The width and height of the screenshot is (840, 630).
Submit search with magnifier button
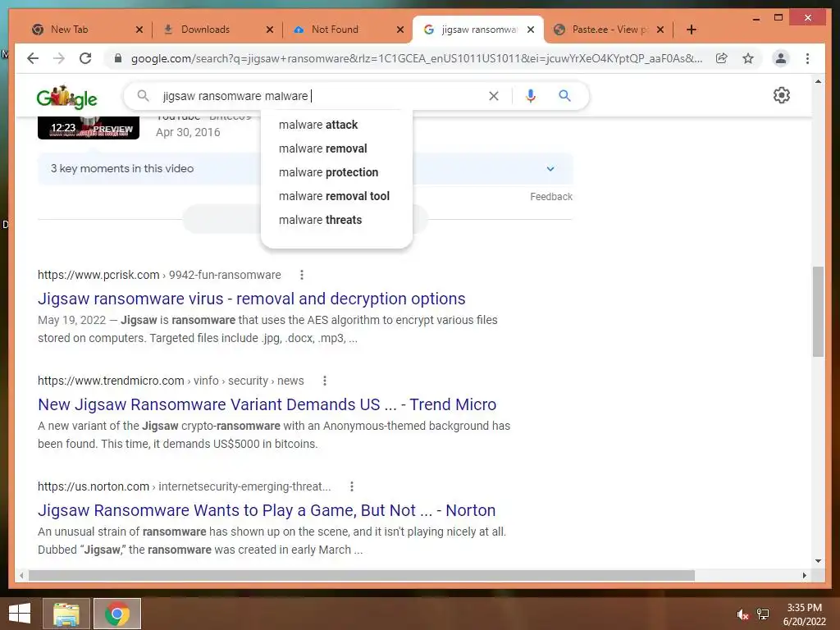(564, 96)
